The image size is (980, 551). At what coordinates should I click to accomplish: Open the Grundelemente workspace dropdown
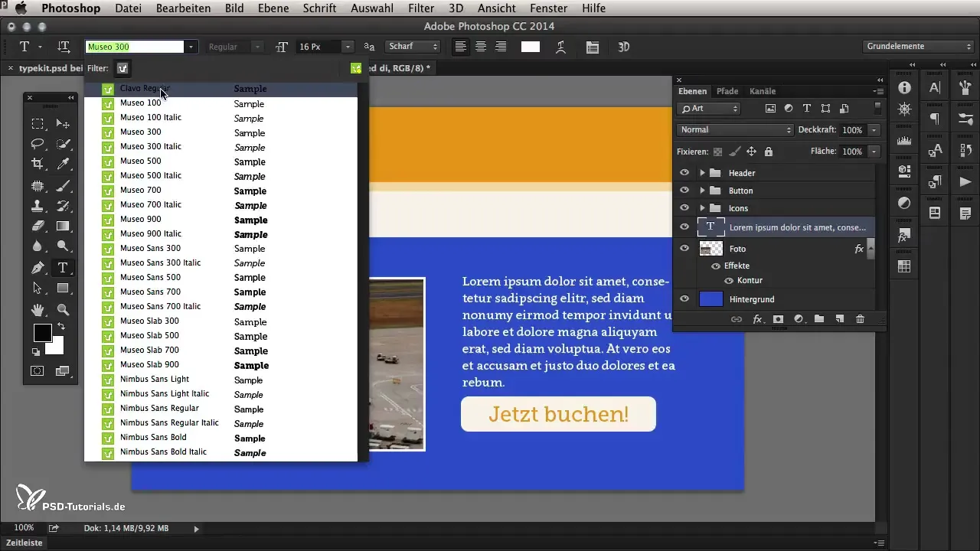coord(917,47)
